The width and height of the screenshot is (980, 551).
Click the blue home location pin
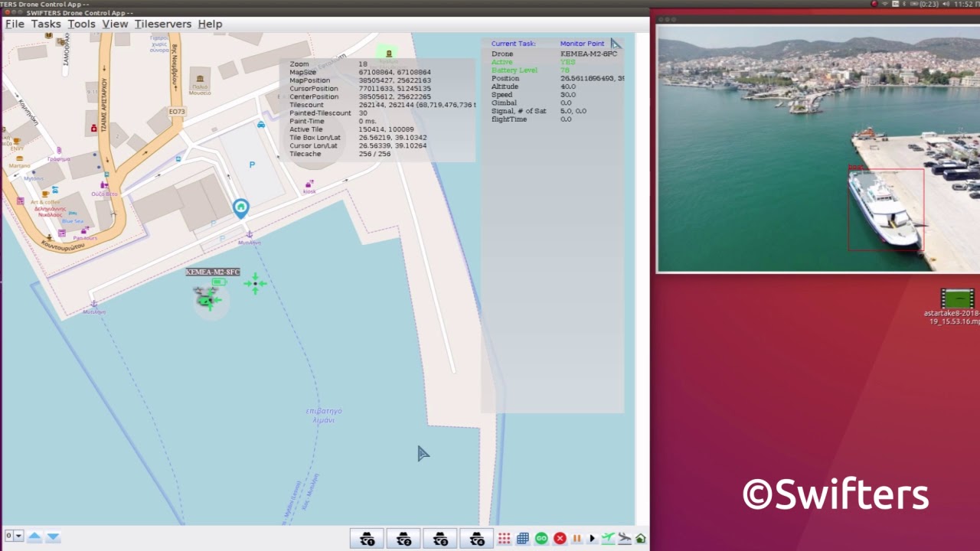click(x=240, y=208)
